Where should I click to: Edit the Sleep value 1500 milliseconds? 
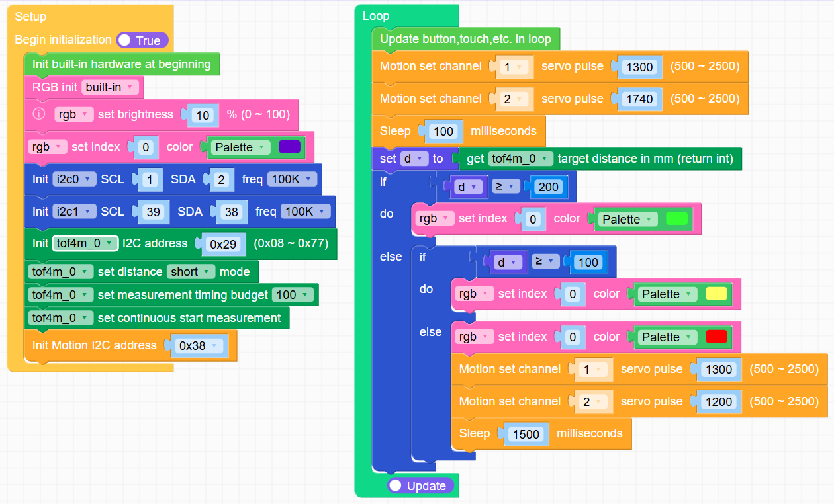click(x=526, y=434)
